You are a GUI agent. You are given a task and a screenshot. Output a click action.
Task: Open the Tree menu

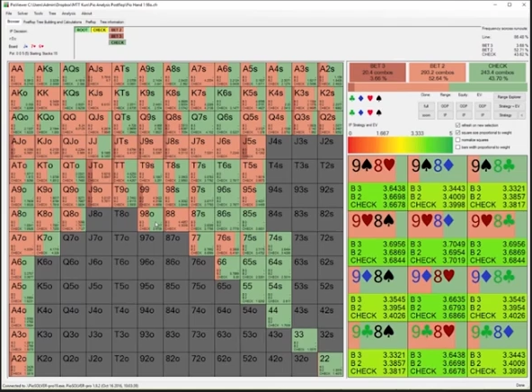click(x=52, y=13)
